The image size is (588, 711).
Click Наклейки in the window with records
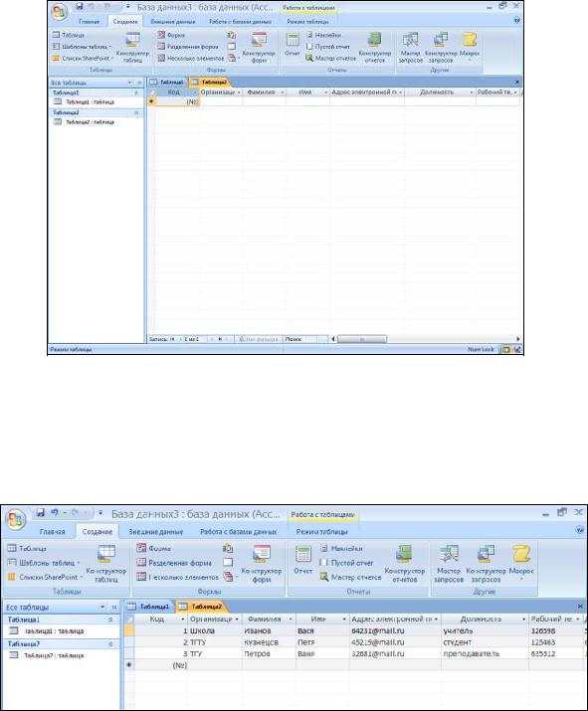(x=341, y=549)
